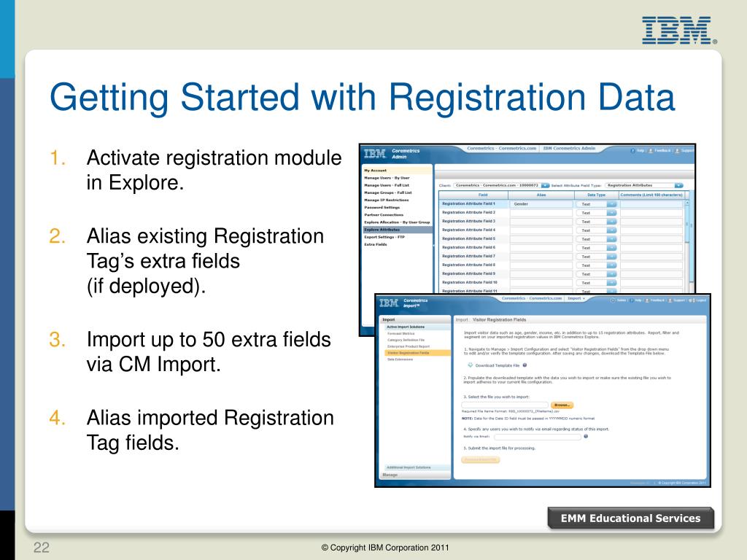The width and height of the screenshot is (747, 560).
Task: Select Export Settings - FTP
Action: coord(384,237)
